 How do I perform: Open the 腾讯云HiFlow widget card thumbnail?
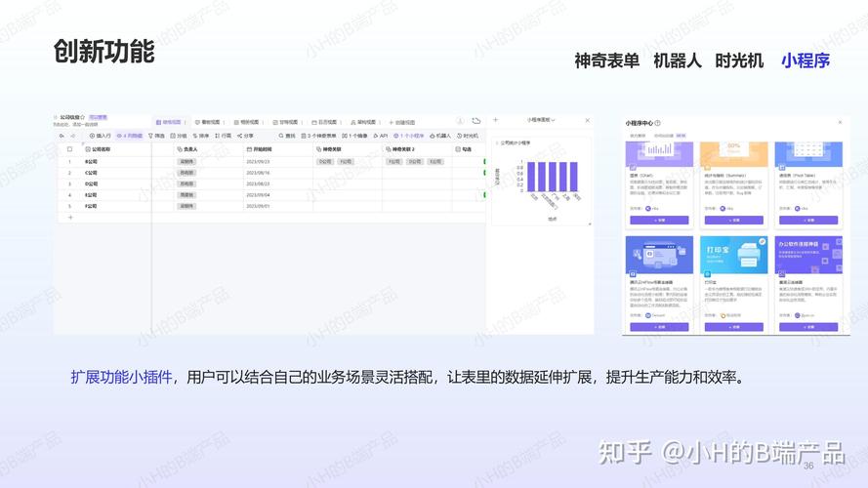click(659, 255)
